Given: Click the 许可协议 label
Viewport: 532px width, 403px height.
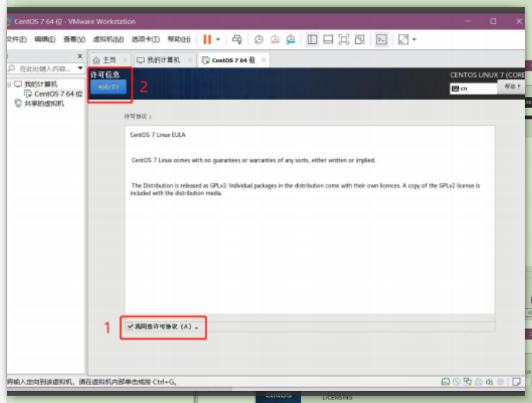Looking at the screenshot, I should click(138, 117).
